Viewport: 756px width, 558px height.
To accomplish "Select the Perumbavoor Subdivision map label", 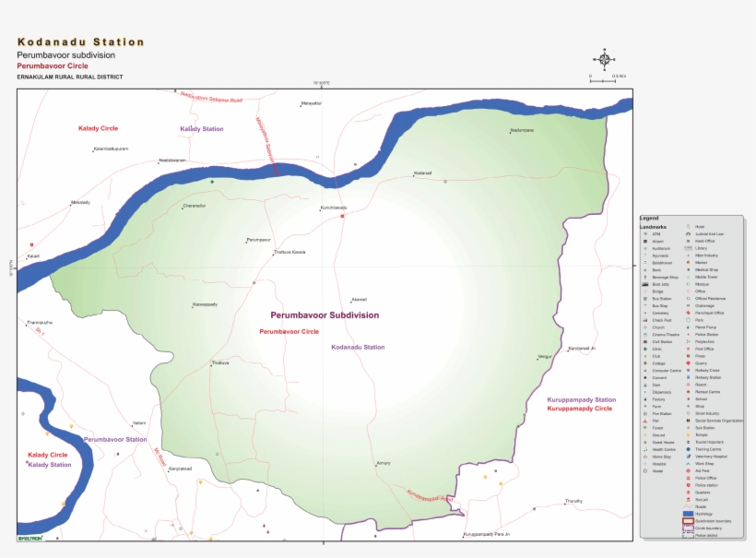I will 324,315.
